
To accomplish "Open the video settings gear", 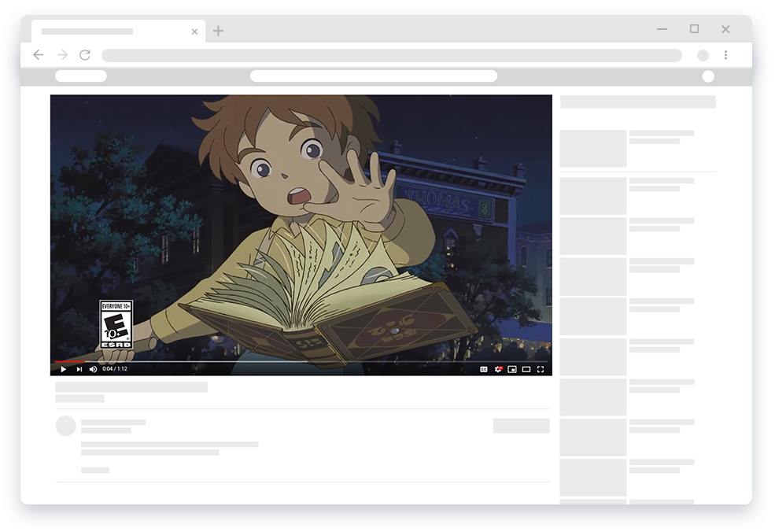I will coord(498,369).
